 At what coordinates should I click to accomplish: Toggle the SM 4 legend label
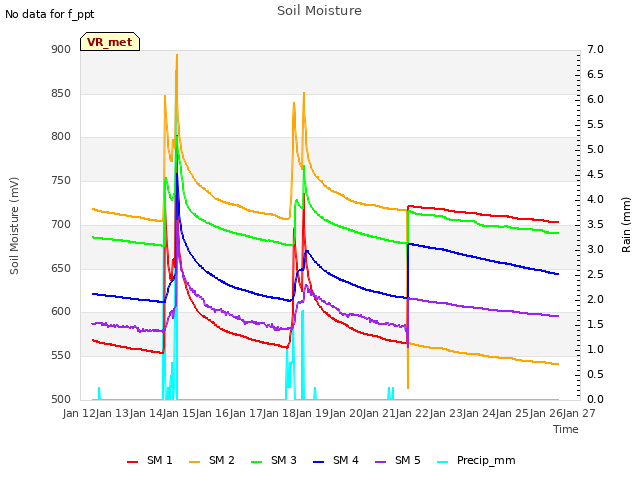click(346, 460)
